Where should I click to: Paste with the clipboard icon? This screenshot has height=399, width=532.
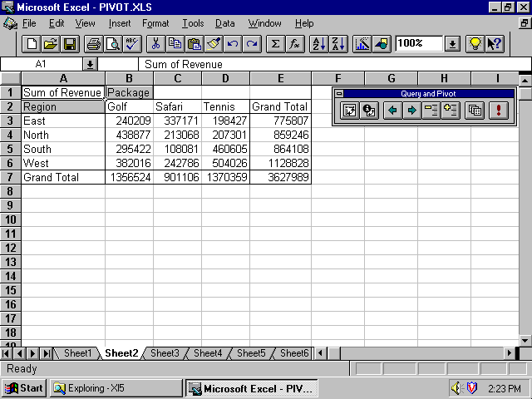pos(195,44)
